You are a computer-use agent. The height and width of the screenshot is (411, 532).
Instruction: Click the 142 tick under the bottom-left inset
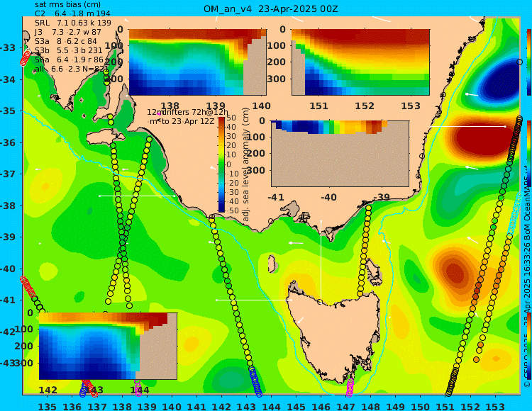tap(48, 390)
